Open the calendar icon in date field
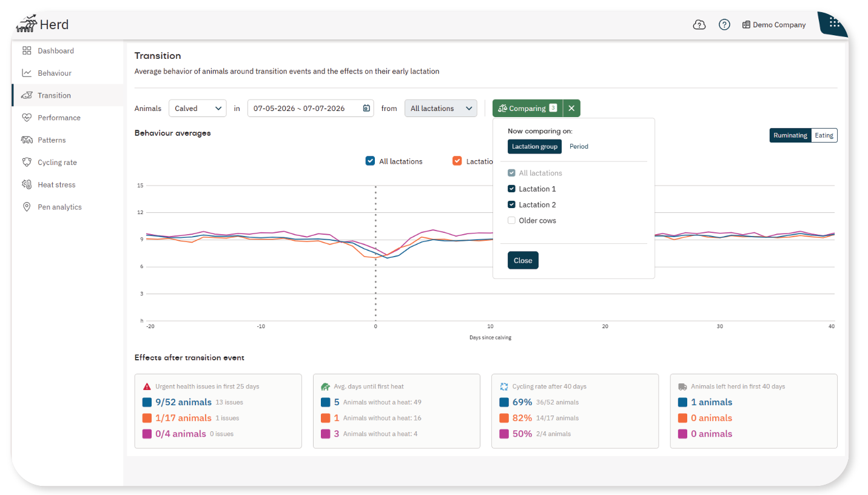Viewport: 868px width, 495px height. pyautogui.click(x=366, y=109)
